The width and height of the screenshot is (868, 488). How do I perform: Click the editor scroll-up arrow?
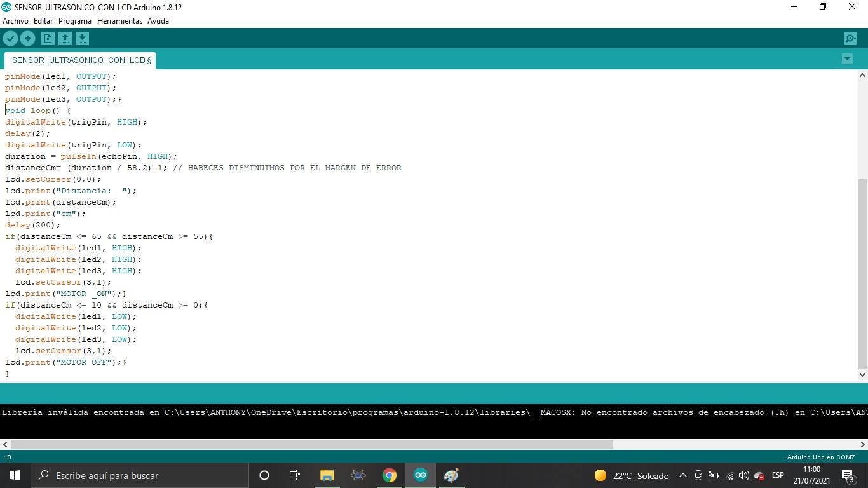coord(862,75)
